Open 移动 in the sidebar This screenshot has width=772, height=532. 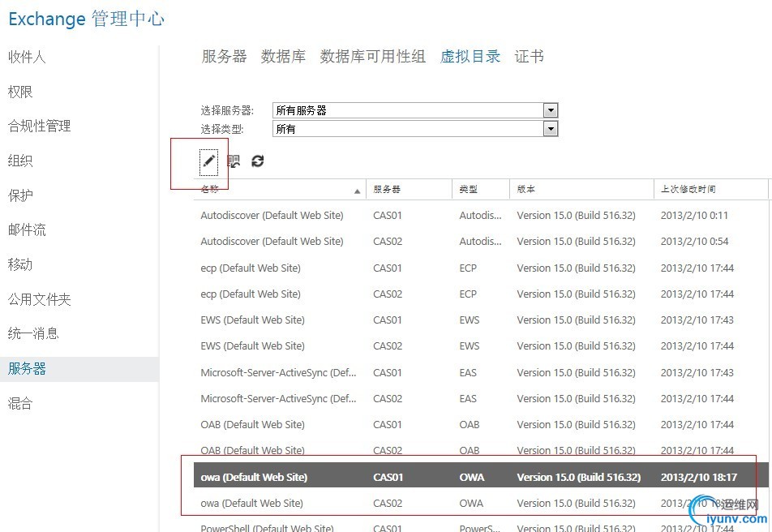pyautogui.click(x=20, y=264)
